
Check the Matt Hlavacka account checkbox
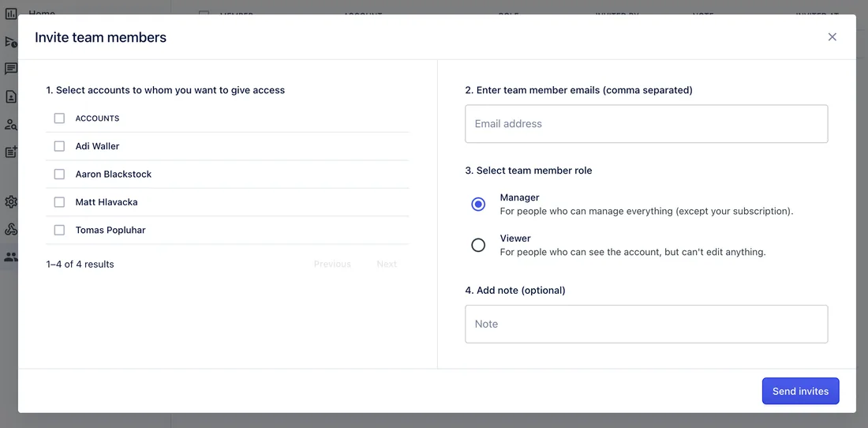[59, 202]
